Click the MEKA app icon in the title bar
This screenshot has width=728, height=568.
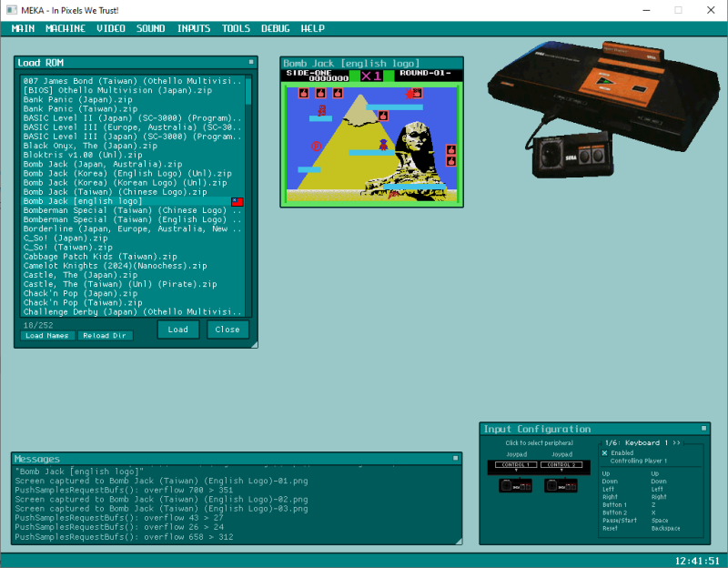(x=12, y=10)
